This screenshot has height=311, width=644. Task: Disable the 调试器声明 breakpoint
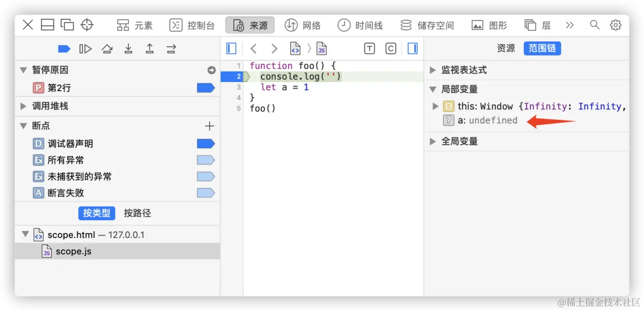tap(206, 144)
